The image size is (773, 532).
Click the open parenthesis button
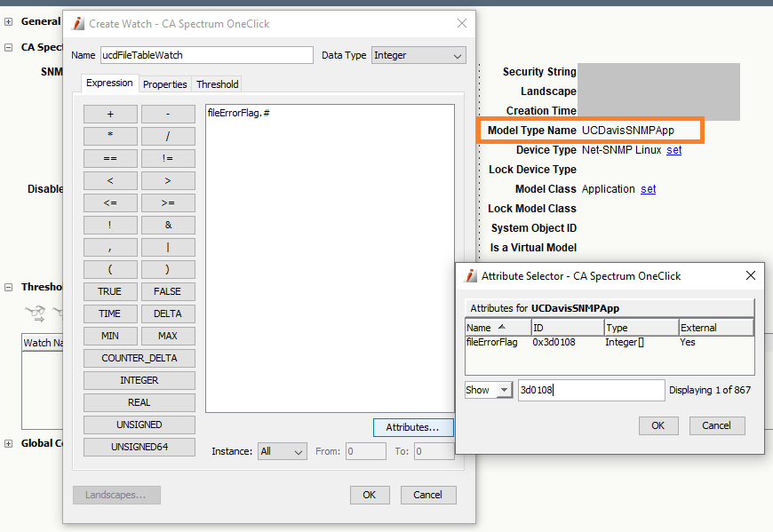[x=110, y=269]
